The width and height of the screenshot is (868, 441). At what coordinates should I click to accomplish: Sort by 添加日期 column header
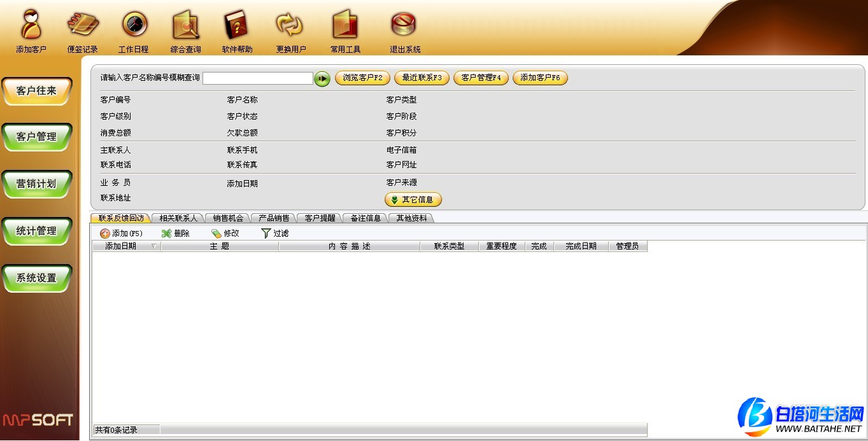coord(127,246)
